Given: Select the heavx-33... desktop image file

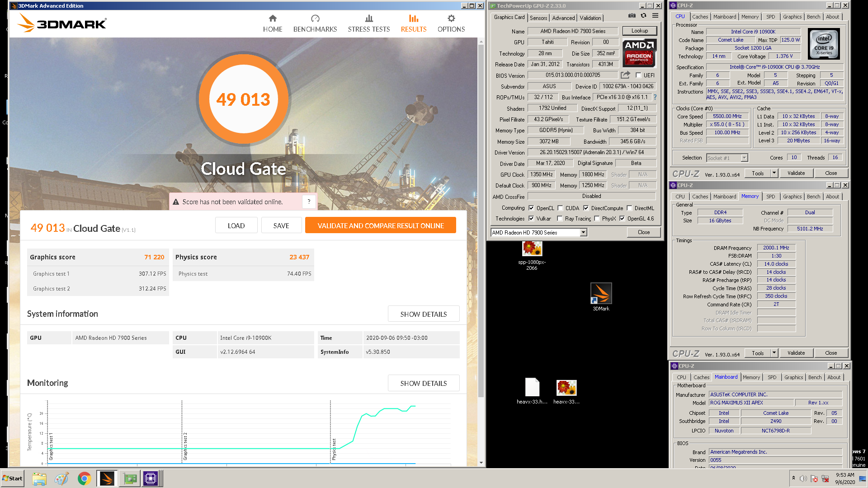Looking at the screenshot, I should 566,391.
